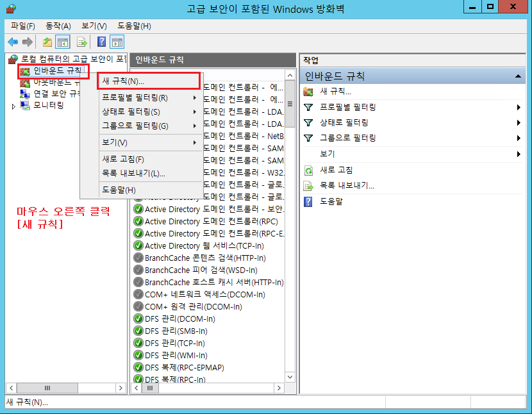Open 보기 submenu arrow in action pane

tap(519, 154)
